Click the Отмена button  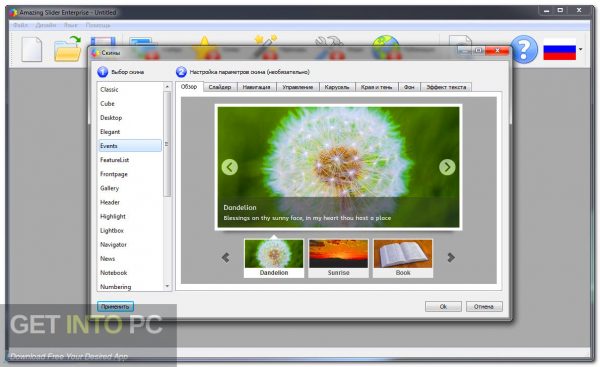[484, 307]
